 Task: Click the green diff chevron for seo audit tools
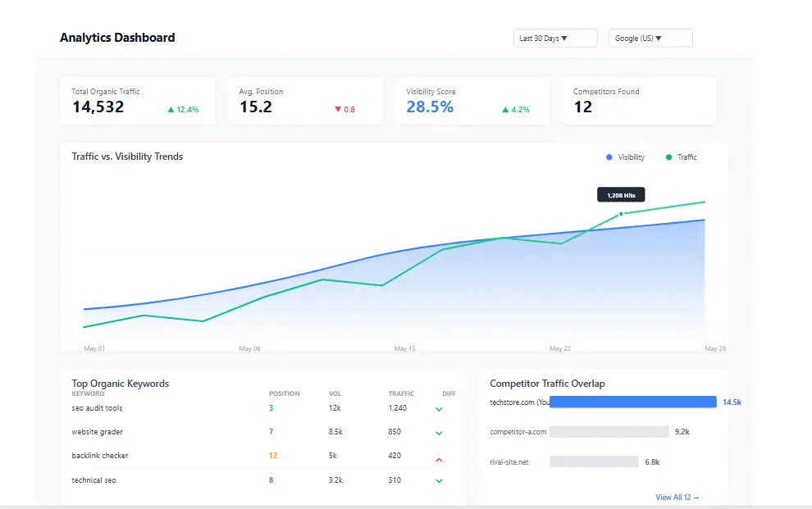(439, 409)
